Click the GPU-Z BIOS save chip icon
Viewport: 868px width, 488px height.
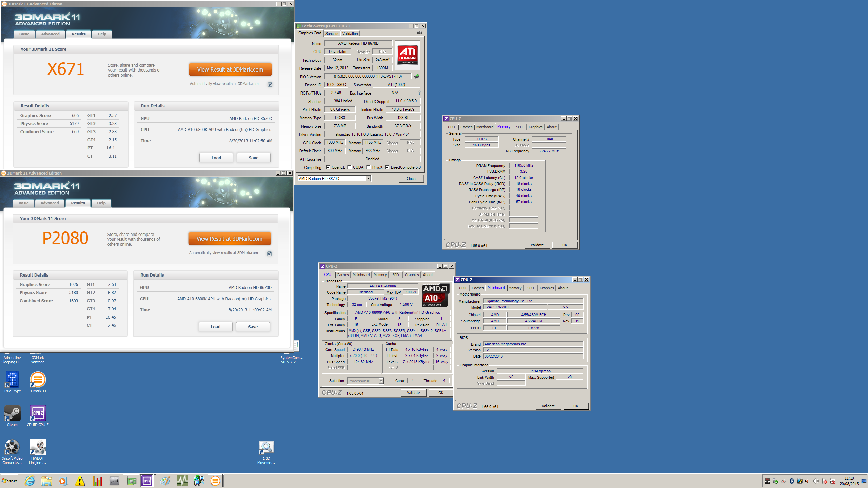pyautogui.click(x=417, y=76)
